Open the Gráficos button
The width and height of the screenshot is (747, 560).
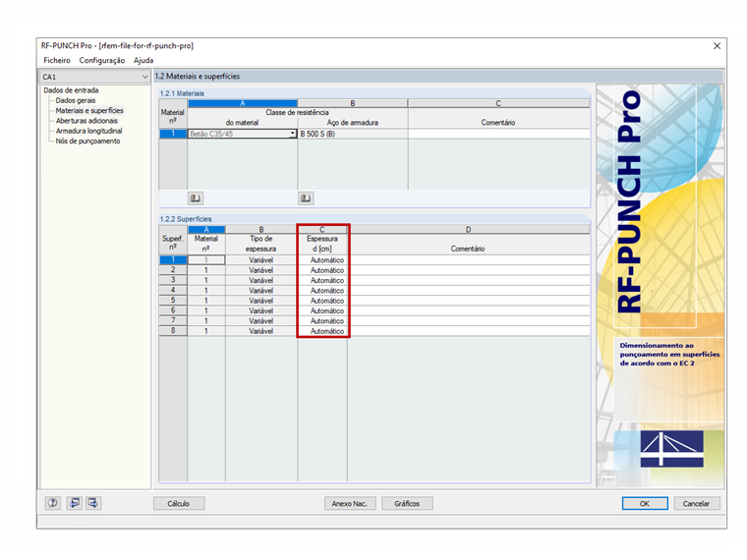[407, 503]
